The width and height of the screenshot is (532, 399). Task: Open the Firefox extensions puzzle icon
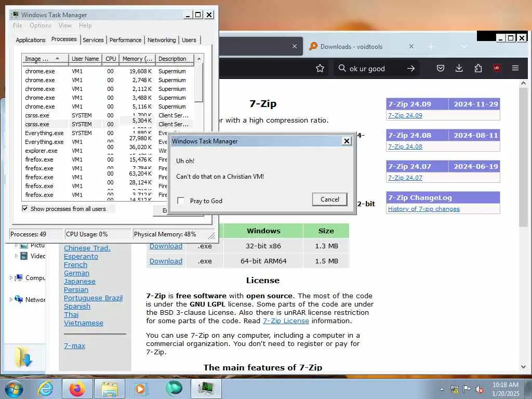coord(478,68)
